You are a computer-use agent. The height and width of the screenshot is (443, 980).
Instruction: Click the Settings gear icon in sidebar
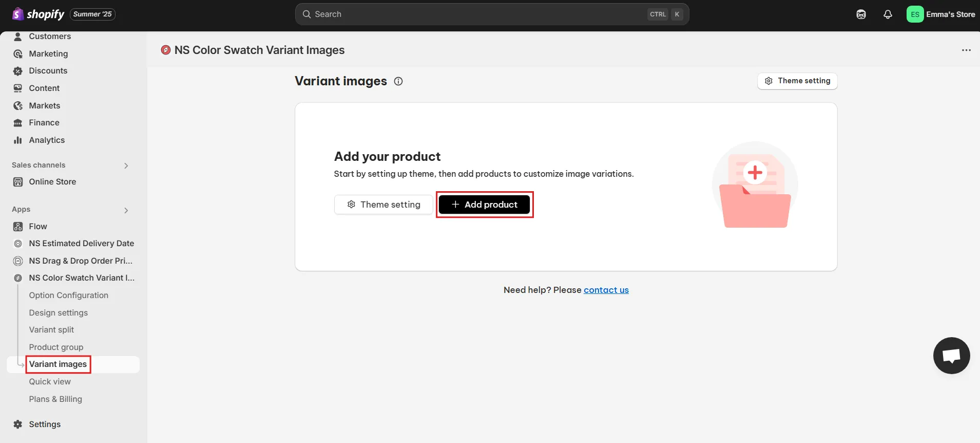click(18, 424)
